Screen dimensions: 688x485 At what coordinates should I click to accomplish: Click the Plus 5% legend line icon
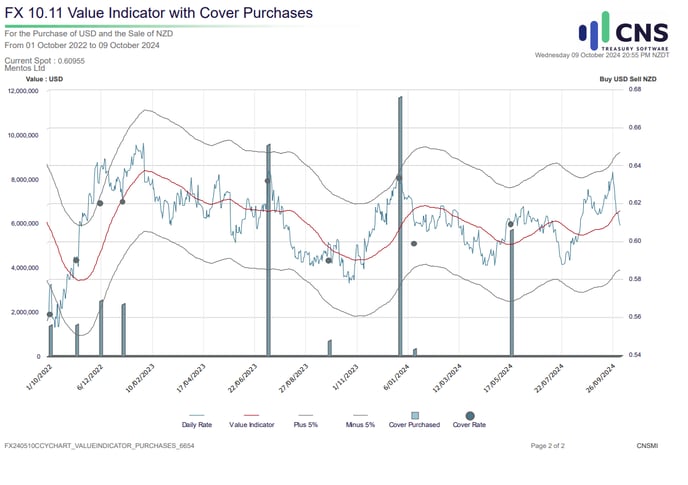pyautogui.click(x=306, y=413)
